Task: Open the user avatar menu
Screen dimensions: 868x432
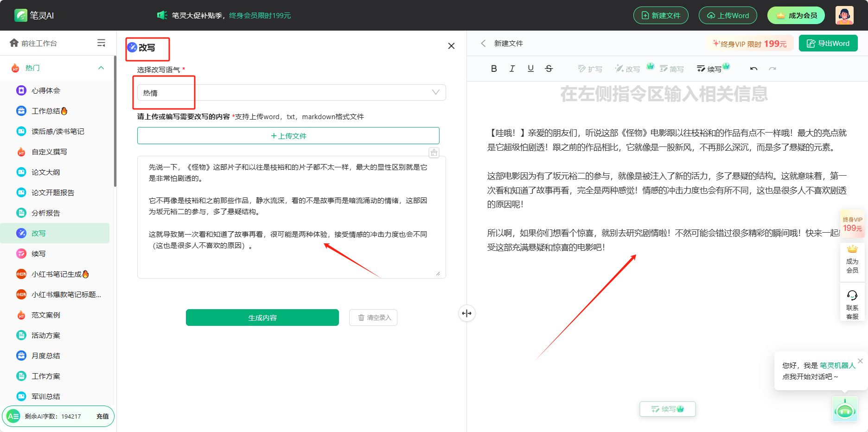Action: pyautogui.click(x=844, y=15)
